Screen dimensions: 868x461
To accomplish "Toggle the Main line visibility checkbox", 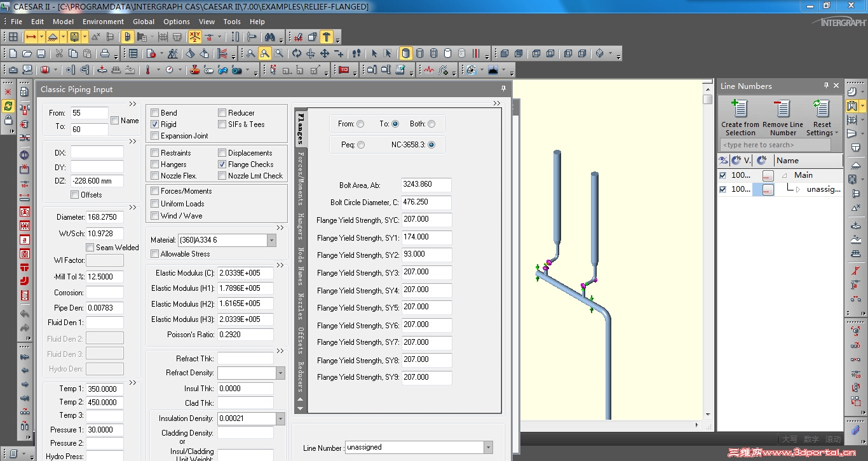I will tap(722, 175).
